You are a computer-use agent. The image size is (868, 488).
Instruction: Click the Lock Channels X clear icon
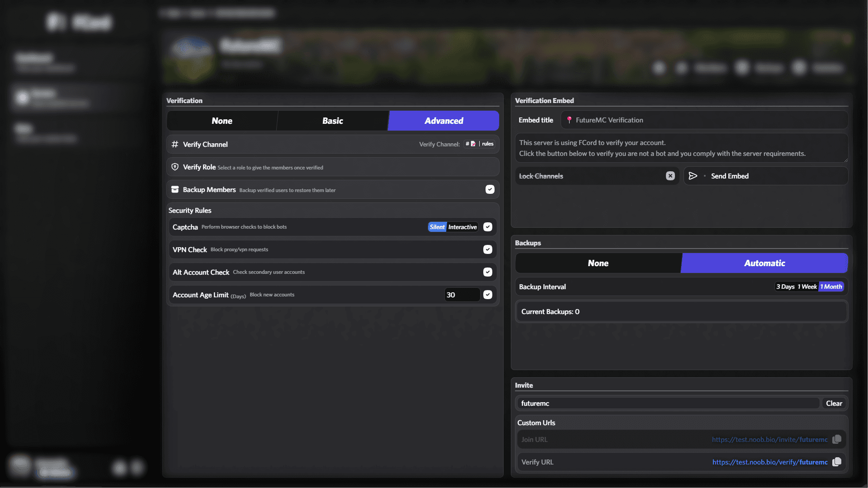pos(671,175)
